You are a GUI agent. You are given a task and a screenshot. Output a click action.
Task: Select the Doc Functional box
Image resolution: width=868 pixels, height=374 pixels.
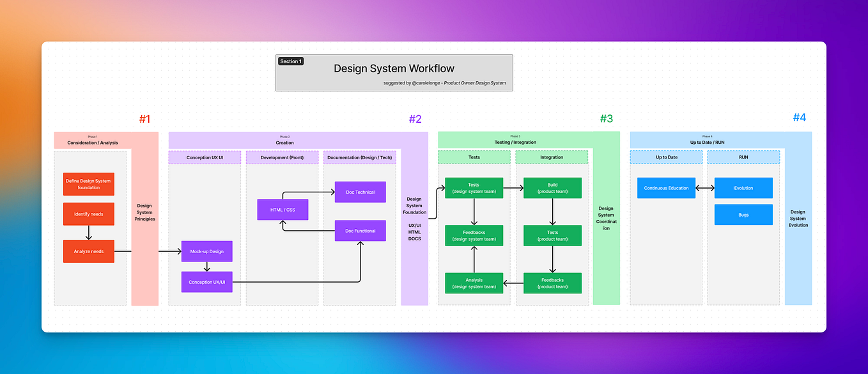(x=360, y=231)
